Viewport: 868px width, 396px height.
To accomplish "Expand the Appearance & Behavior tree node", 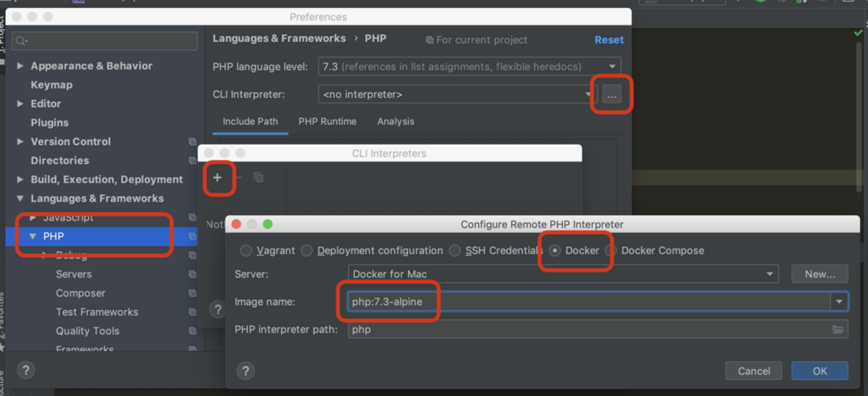I will [20, 66].
